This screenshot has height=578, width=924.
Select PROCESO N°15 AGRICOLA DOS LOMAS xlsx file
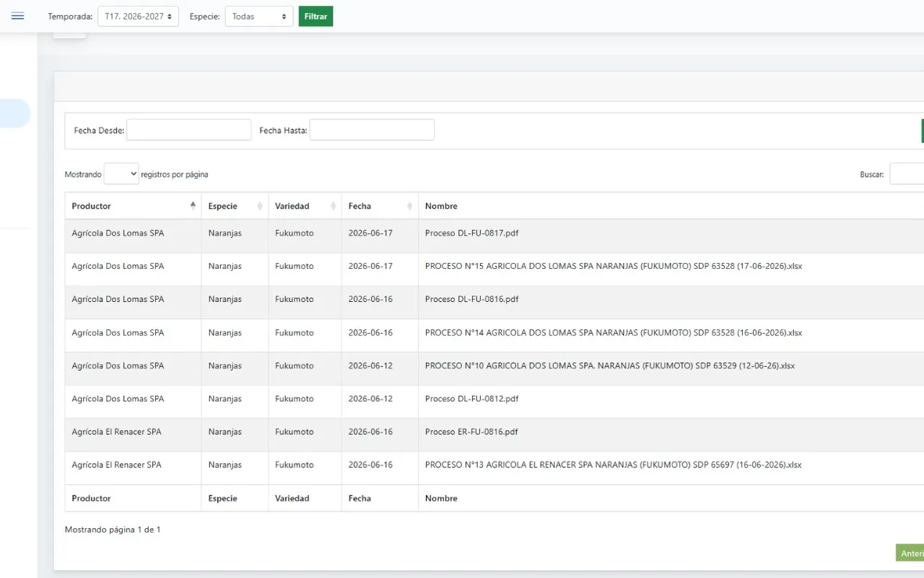click(614, 266)
